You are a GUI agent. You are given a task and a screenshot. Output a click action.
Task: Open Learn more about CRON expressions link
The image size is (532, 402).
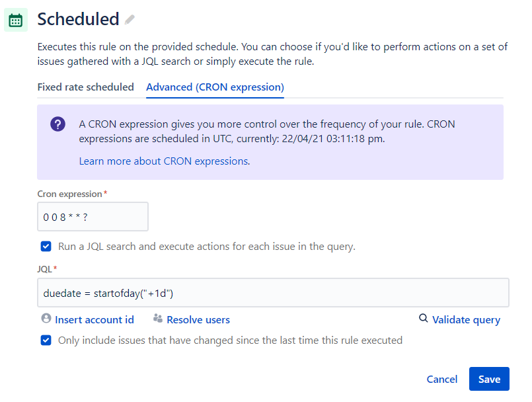click(163, 161)
